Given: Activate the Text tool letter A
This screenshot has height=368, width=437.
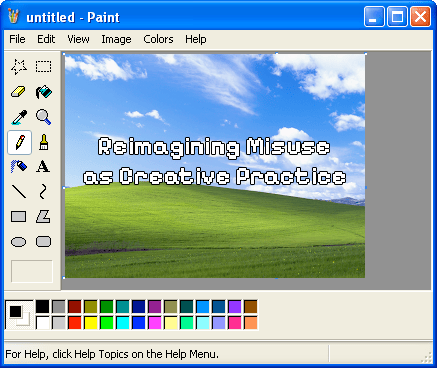Looking at the screenshot, I should point(44,166).
